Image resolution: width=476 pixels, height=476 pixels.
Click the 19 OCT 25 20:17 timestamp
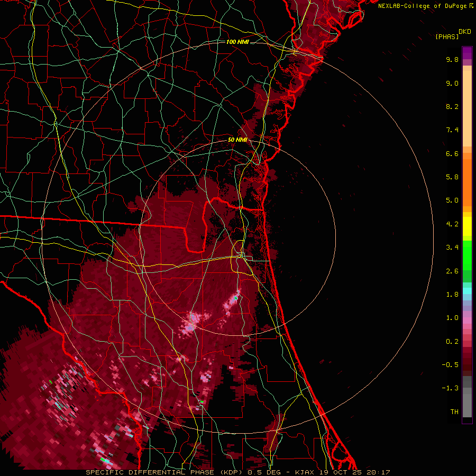point(354,472)
